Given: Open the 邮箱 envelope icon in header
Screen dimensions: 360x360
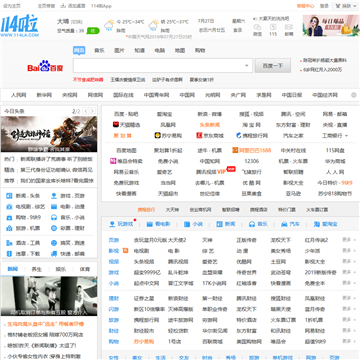Looking at the screenshot, I should pyautogui.click(x=289, y=27).
